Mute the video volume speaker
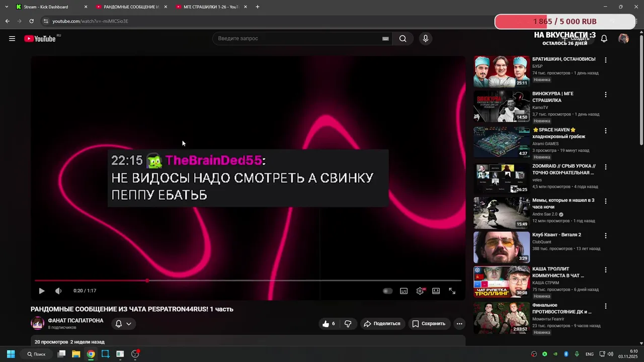 58,291
